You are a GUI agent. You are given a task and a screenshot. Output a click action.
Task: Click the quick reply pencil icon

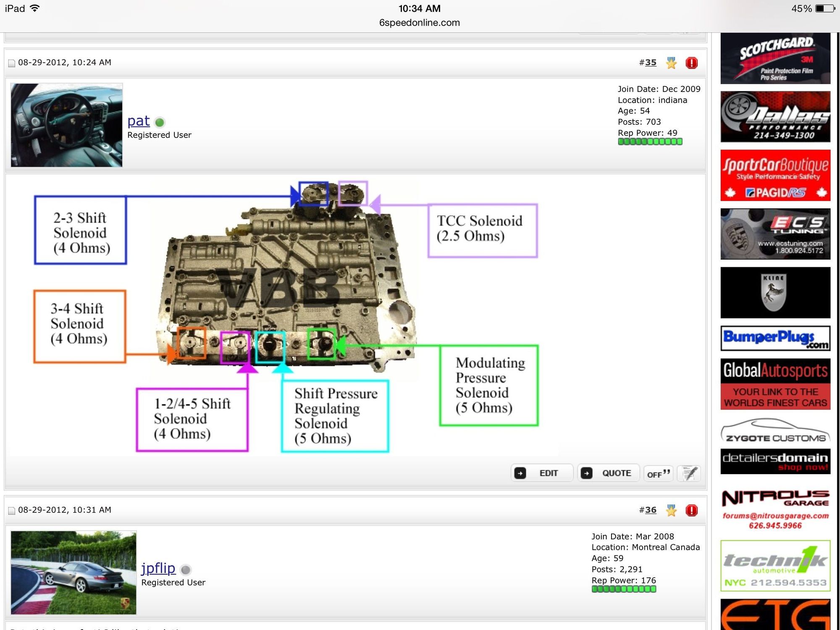tap(689, 473)
